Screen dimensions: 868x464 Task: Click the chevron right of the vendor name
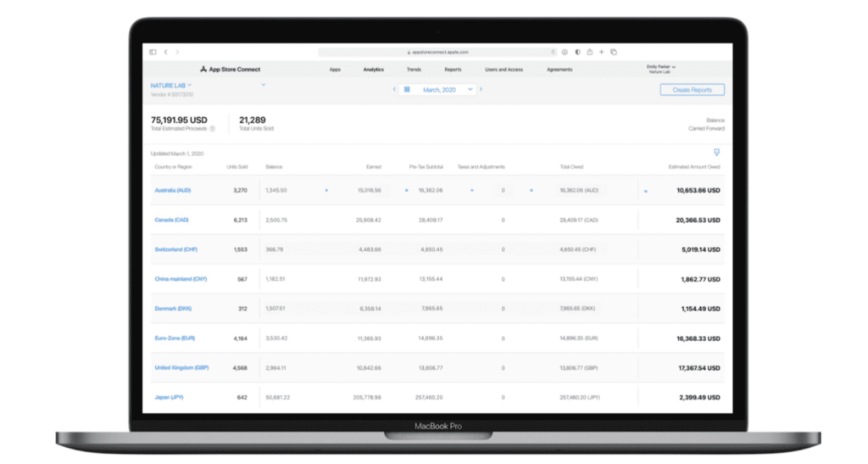[264, 85]
